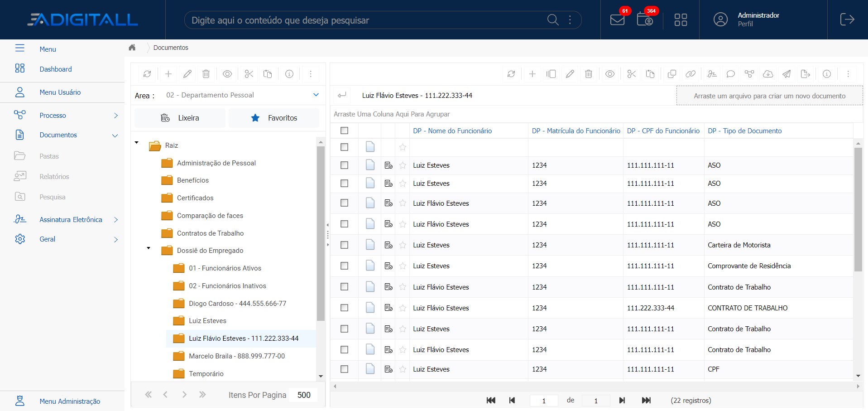The width and height of the screenshot is (868, 411).
Task: Add a new folder in tree toolbar
Action: click(x=168, y=74)
